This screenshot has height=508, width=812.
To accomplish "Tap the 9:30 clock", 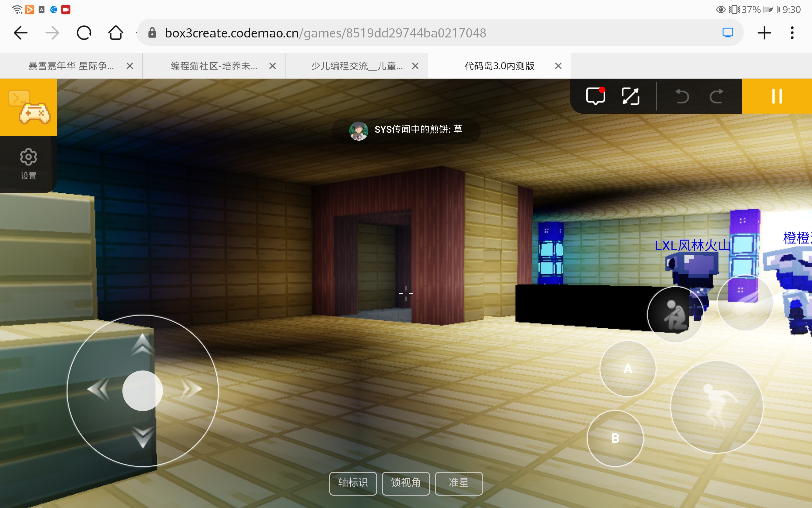I will click(791, 10).
